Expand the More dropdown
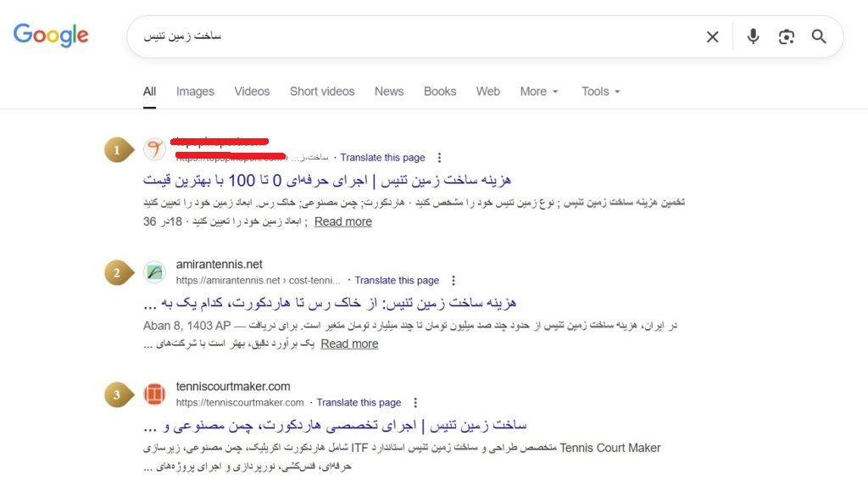The width and height of the screenshot is (868, 492). pyautogui.click(x=538, y=92)
